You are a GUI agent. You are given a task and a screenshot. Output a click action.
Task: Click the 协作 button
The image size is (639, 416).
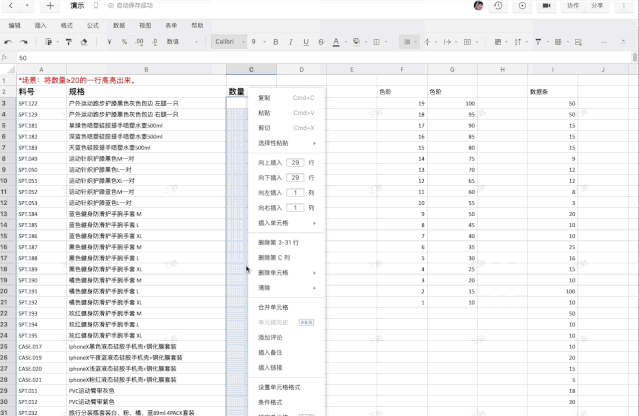pyautogui.click(x=573, y=6)
